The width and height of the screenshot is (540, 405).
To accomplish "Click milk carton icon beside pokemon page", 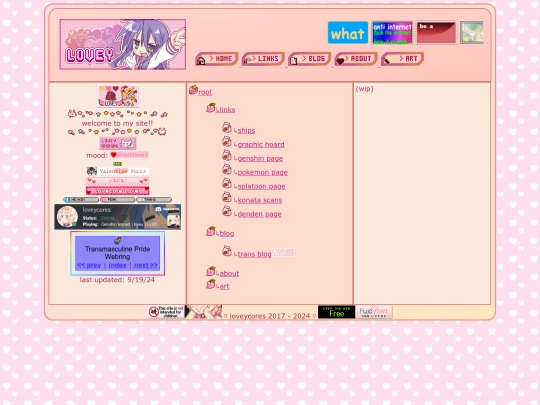I will point(227,169).
